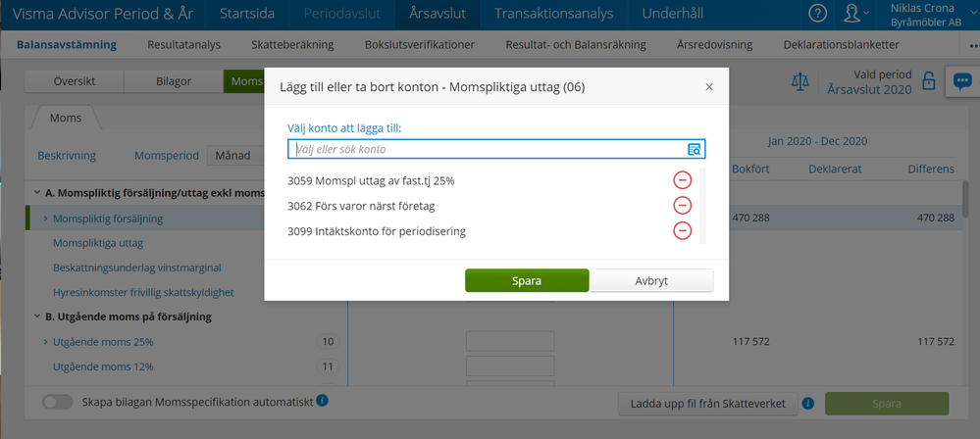The width and height of the screenshot is (980, 439).
Task: Collapse section B. Utgående moms på försäljning
Action: [37, 317]
